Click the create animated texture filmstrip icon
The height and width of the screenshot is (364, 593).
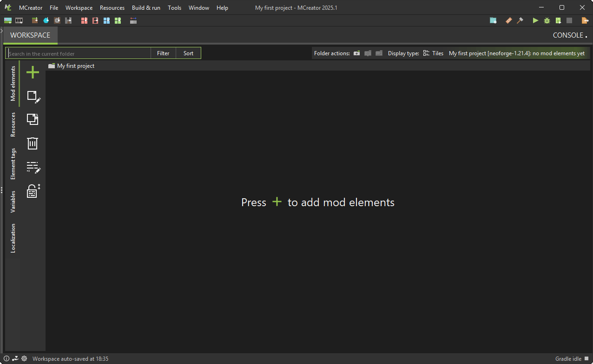click(19, 20)
